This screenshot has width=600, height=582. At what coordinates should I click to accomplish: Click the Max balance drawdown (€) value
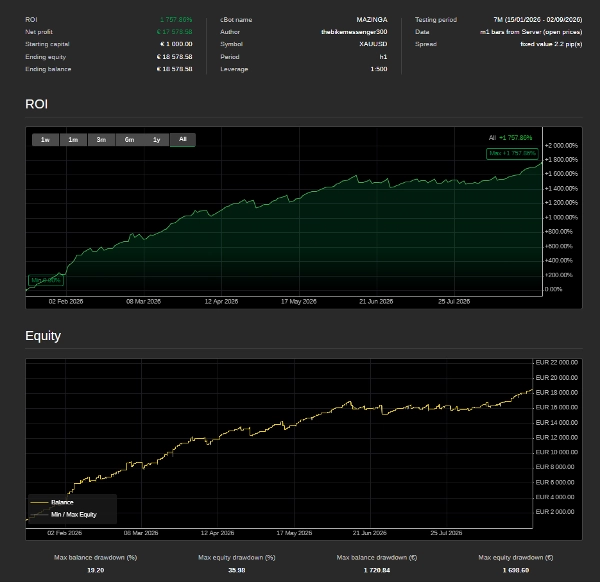point(377,570)
